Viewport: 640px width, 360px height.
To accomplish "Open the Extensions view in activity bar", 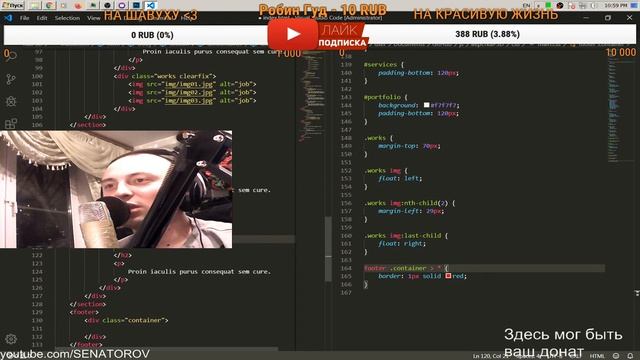I will point(11,123).
